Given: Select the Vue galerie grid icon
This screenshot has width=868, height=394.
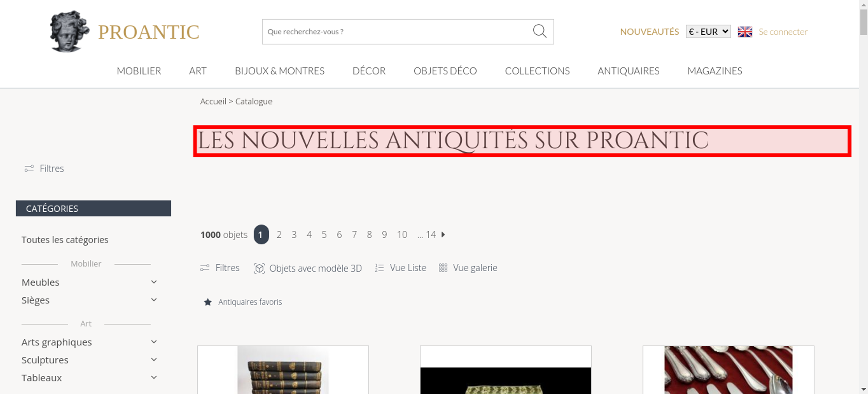Looking at the screenshot, I should pyautogui.click(x=443, y=268).
